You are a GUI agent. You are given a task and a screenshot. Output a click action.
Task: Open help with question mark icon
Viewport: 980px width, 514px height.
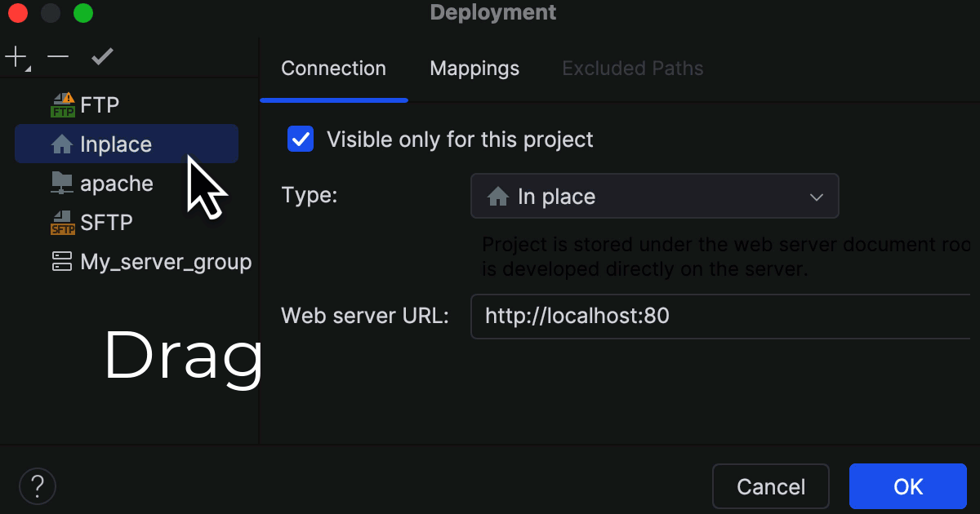tap(37, 486)
